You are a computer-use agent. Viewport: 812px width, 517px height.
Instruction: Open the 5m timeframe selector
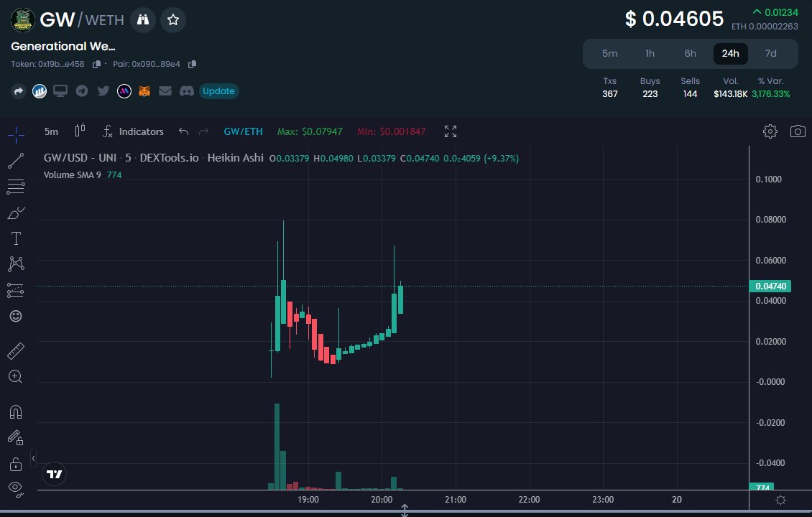(50, 131)
